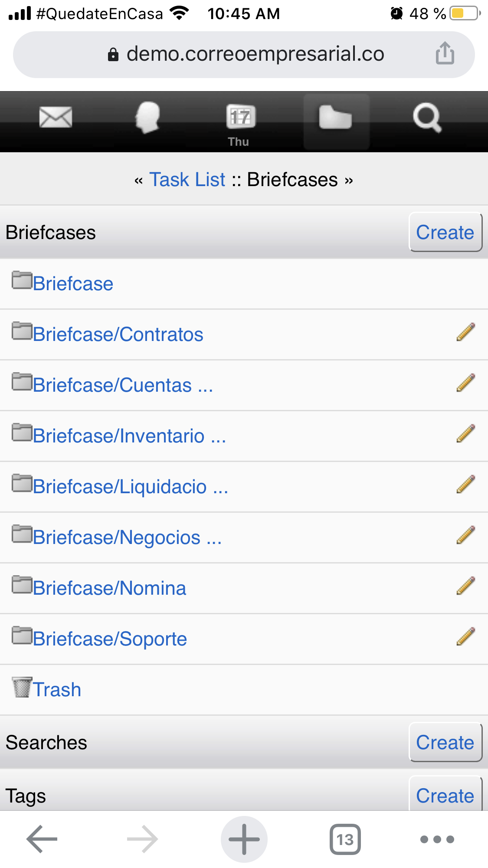The height and width of the screenshot is (868, 488).
Task: Open the Calendar icon showing 17
Action: [x=240, y=117]
